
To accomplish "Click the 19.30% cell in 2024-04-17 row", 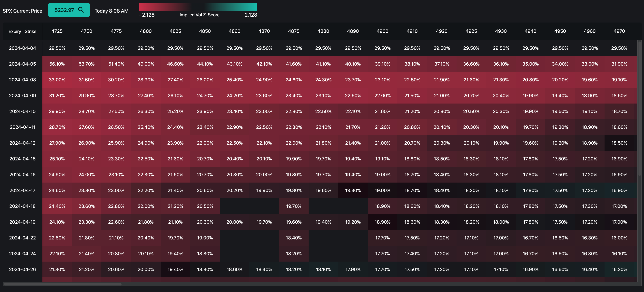I will 353,190.
